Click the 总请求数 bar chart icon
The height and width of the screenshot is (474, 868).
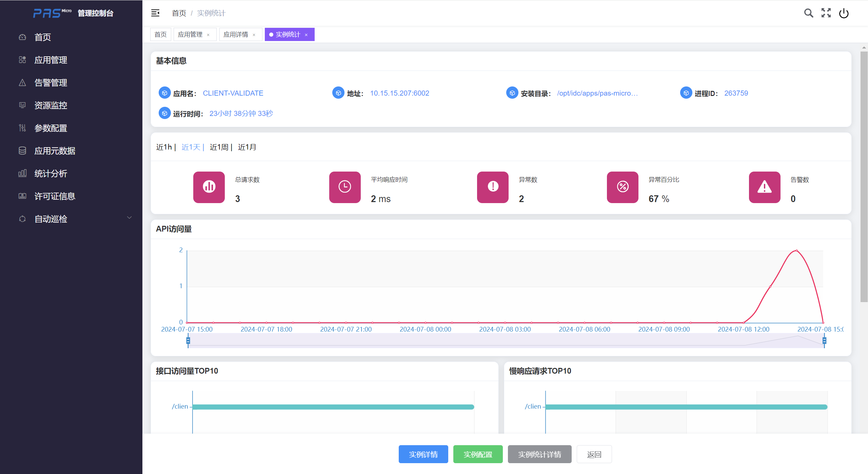point(209,187)
